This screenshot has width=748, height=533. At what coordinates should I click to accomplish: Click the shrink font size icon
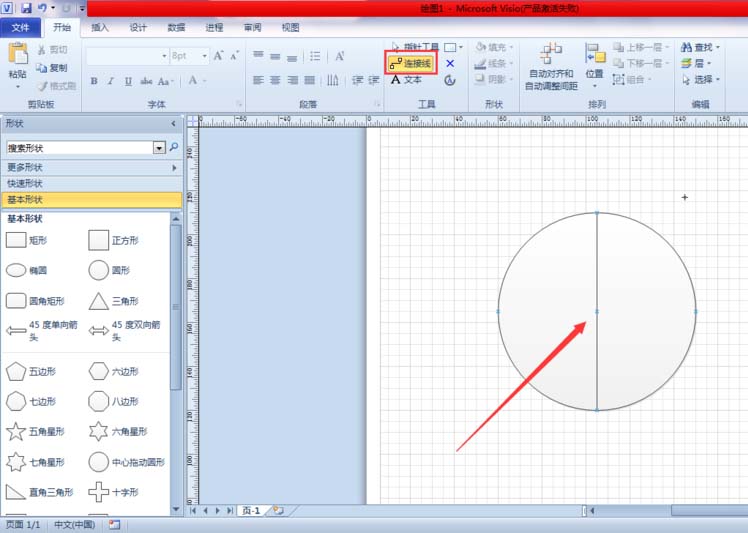coord(234,56)
